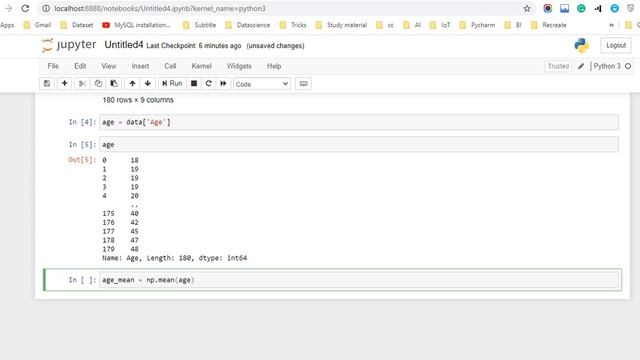Viewport: 640px width, 360px height.
Task: Go forward in browser history
Action: pos(8,9)
